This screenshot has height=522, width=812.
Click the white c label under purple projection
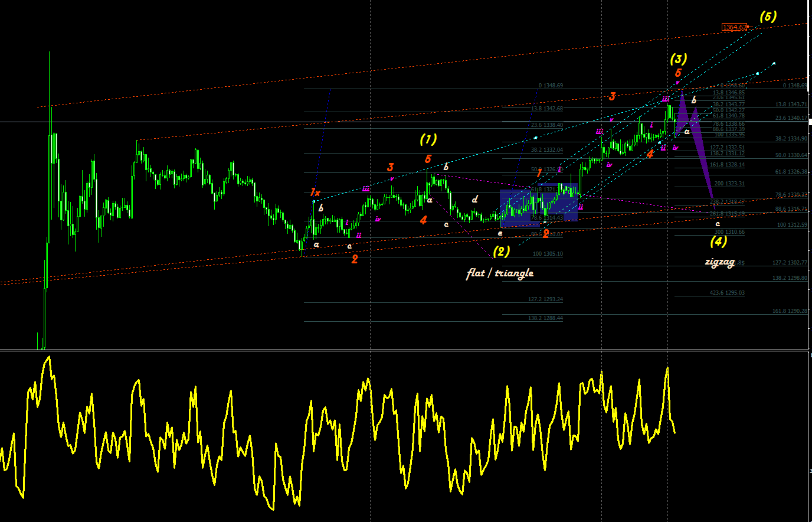click(x=718, y=224)
